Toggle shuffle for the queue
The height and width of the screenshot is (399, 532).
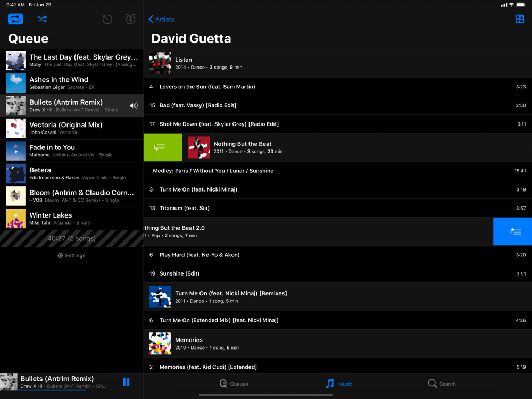tap(42, 19)
